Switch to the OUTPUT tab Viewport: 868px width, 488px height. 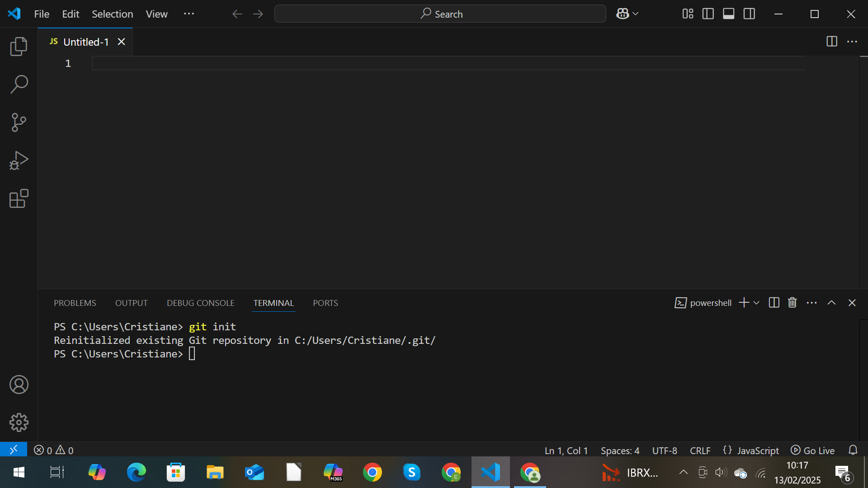131,303
